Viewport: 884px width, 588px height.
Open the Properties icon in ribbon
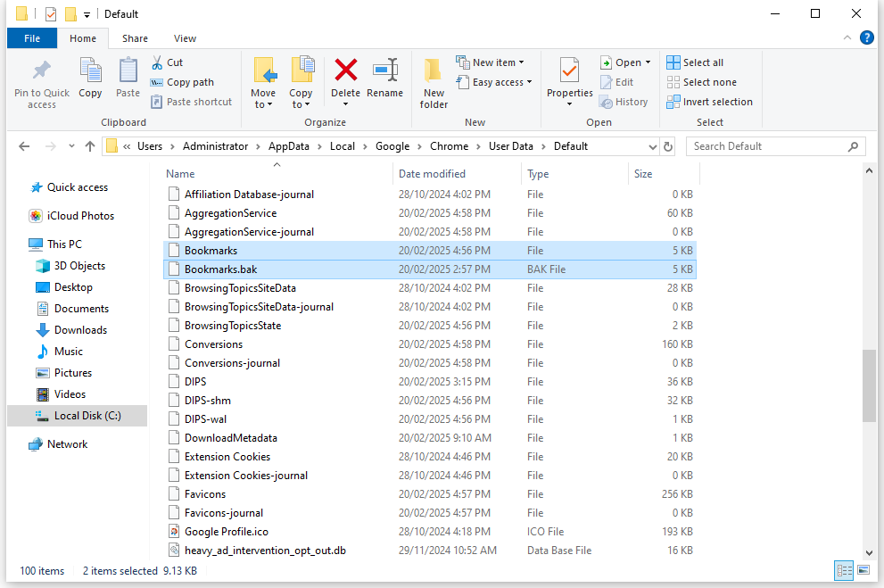pyautogui.click(x=569, y=71)
